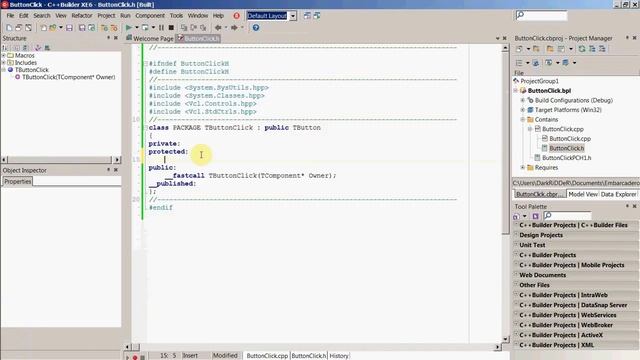Open the dropdown arrow beside Open project icon
640x360 pixels.
tap(61, 28)
